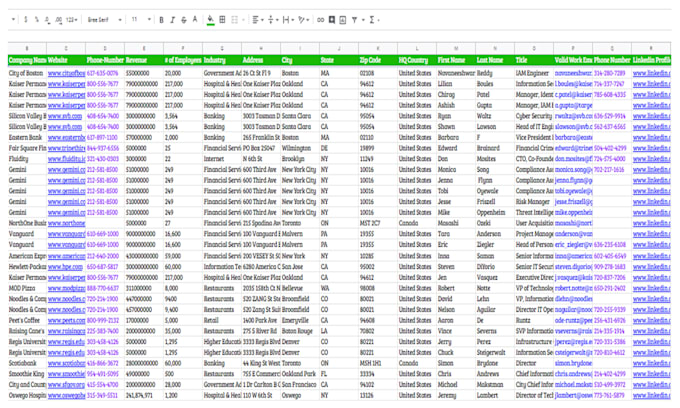The width and height of the screenshot is (680, 408).
Task: Select column E header
Action: [144, 48]
